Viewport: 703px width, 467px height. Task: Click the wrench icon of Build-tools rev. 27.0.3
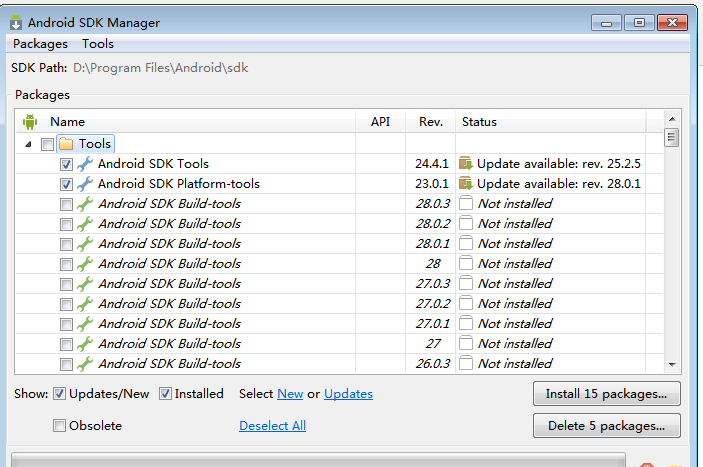(85, 284)
